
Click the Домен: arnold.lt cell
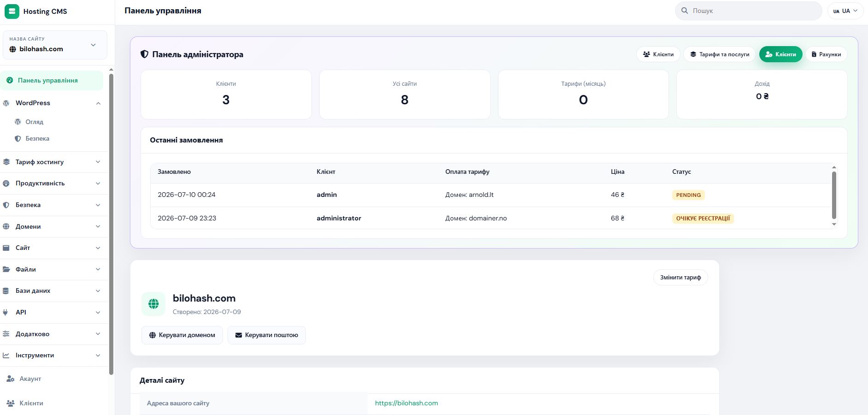click(x=469, y=195)
